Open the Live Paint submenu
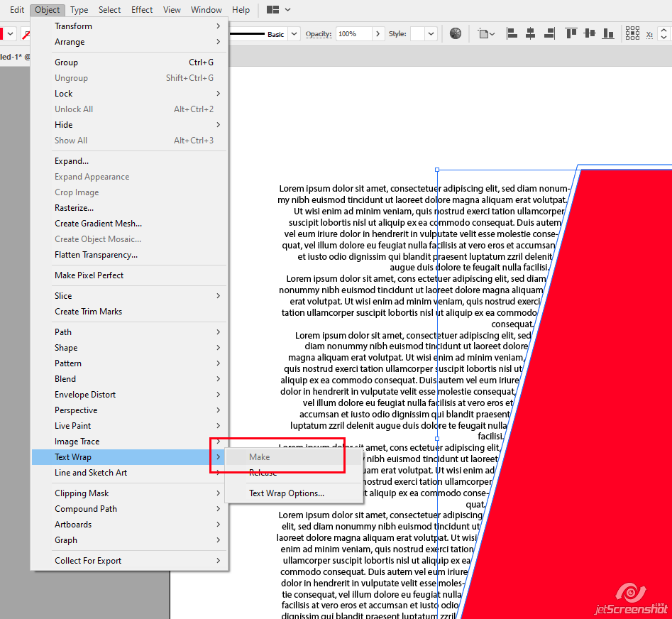 click(x=129, y=426)
